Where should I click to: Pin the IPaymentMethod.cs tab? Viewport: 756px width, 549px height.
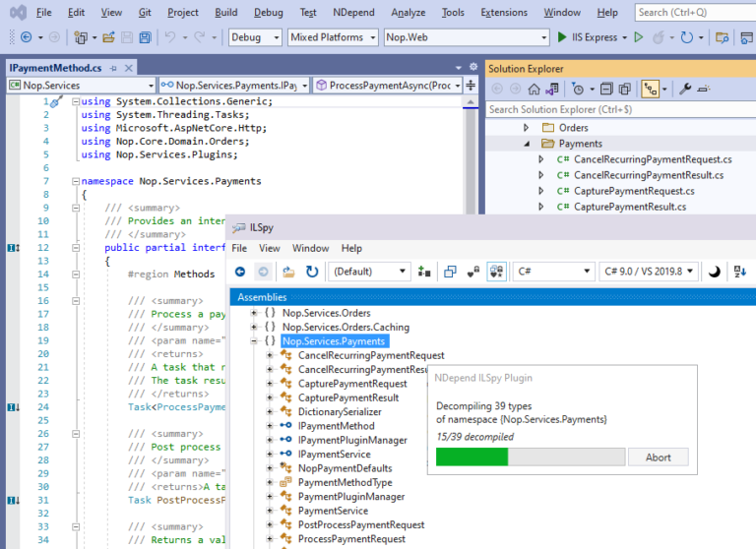coord(113,69)
